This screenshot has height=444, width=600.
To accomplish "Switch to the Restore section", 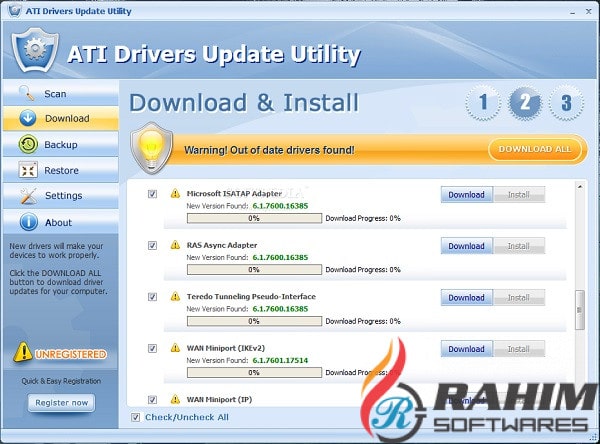I will (60, 170).
